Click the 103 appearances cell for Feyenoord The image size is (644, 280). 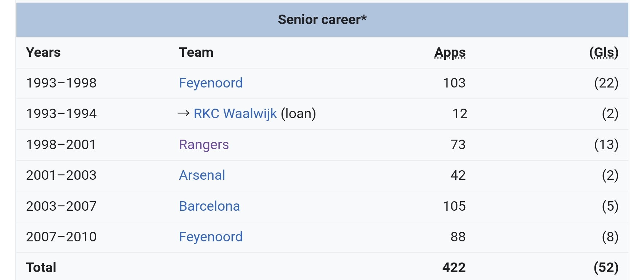click(x=454, y=83)
